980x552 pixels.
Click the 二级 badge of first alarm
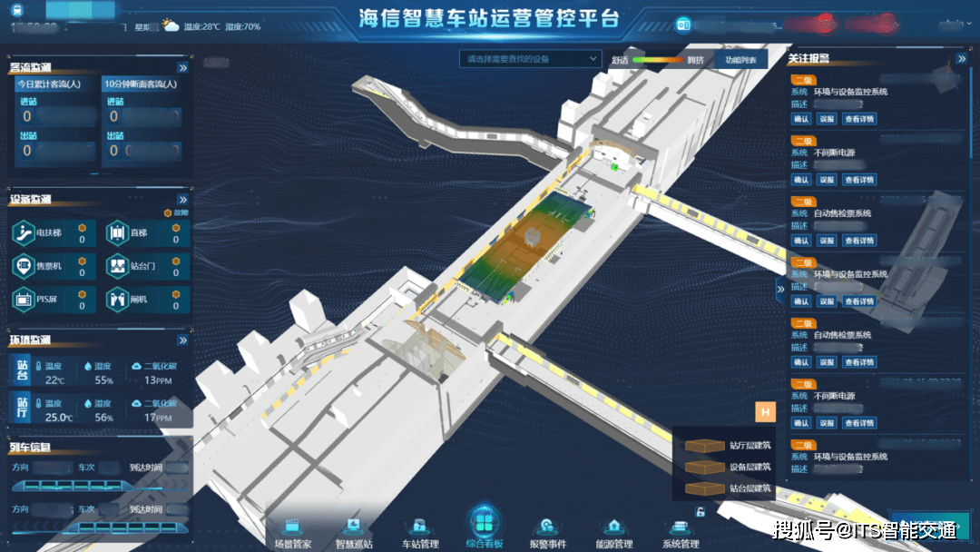pos(803,80)
